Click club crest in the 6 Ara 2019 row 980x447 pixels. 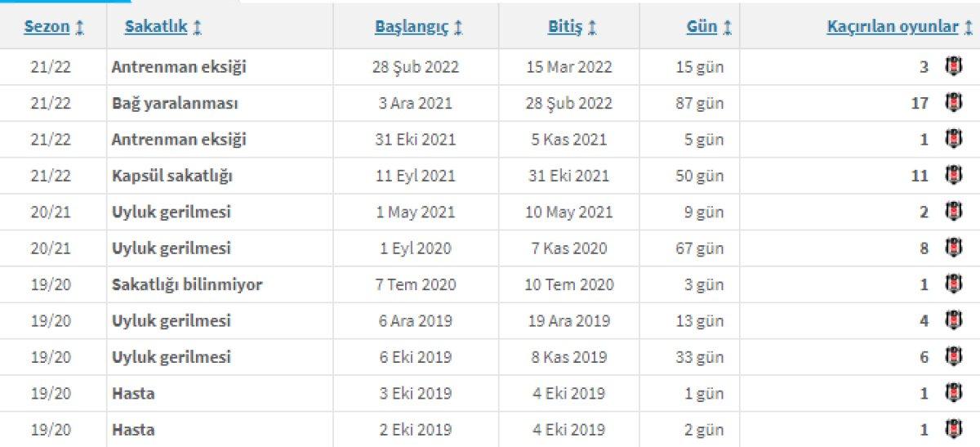952,320
